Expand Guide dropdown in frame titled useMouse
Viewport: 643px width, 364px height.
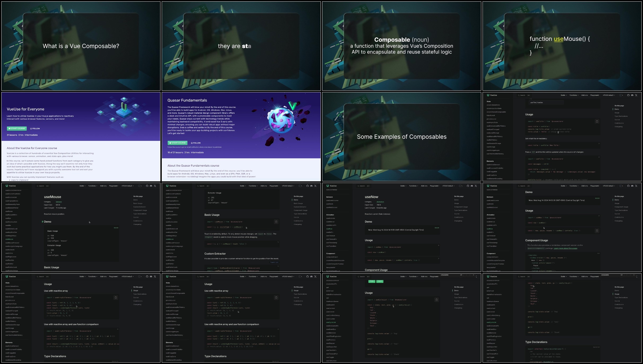pos(82,186)
